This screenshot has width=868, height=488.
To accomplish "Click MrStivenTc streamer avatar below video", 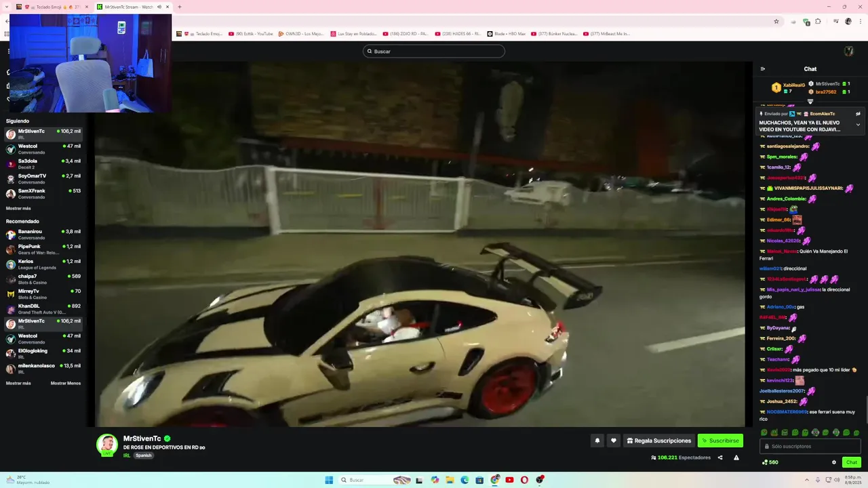I will [x=106, y=445].
